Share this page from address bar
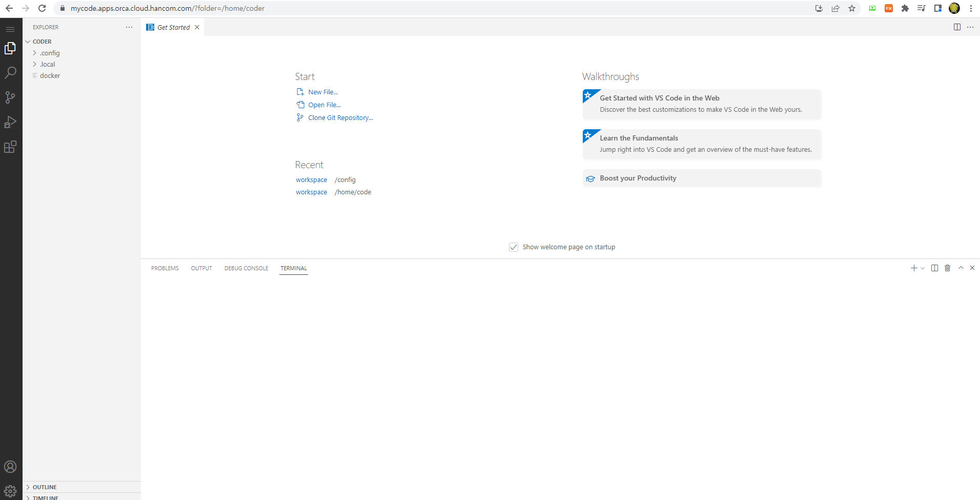This screenshot has height=500, width=980. (x=835, y=8)
